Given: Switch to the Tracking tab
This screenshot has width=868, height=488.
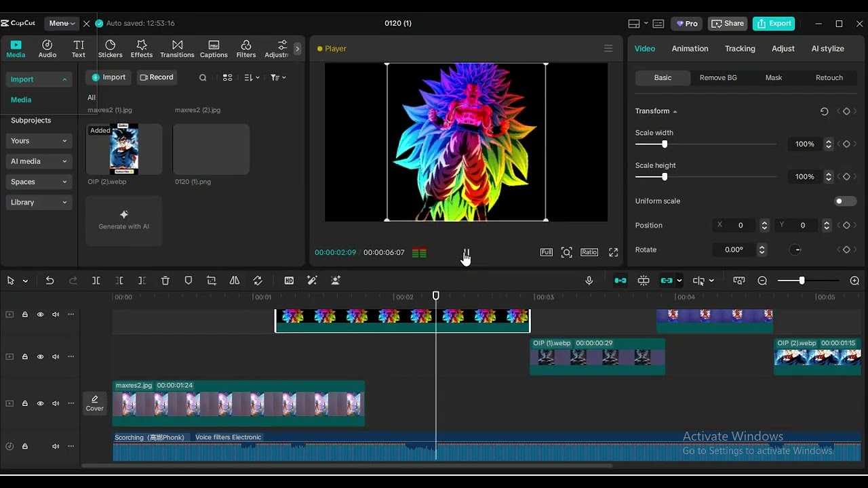Looking at the screenshot, I should coord(740,49).
